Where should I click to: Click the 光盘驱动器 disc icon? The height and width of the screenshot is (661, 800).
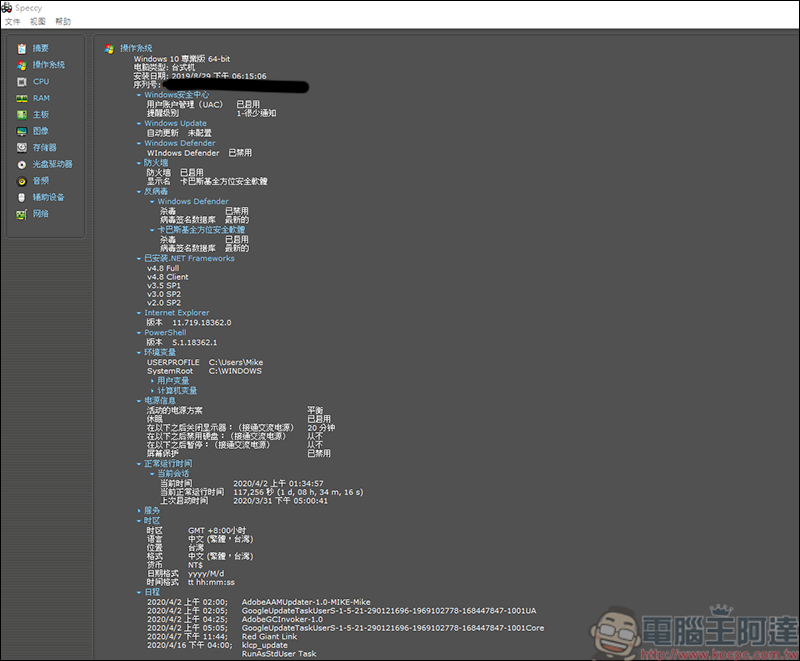(21, 165)
